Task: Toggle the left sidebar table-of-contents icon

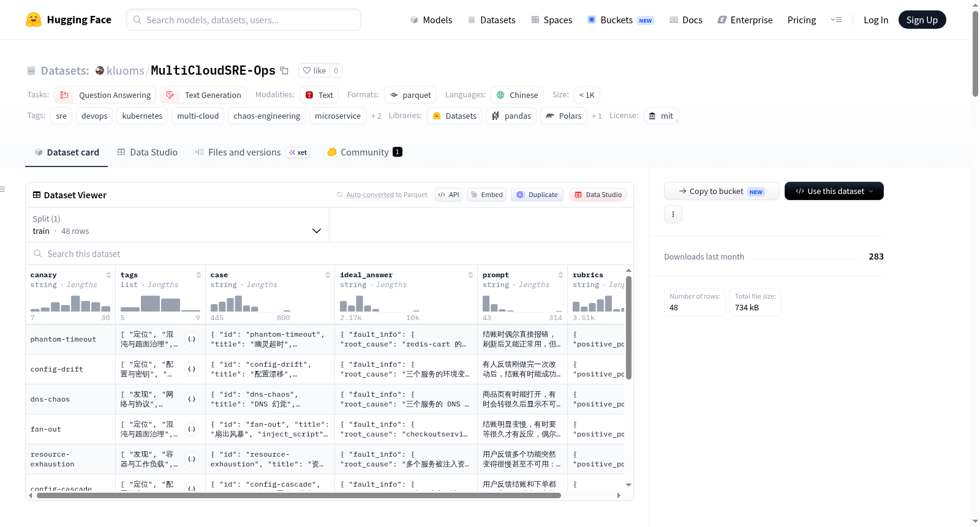Action: (2, 189)
